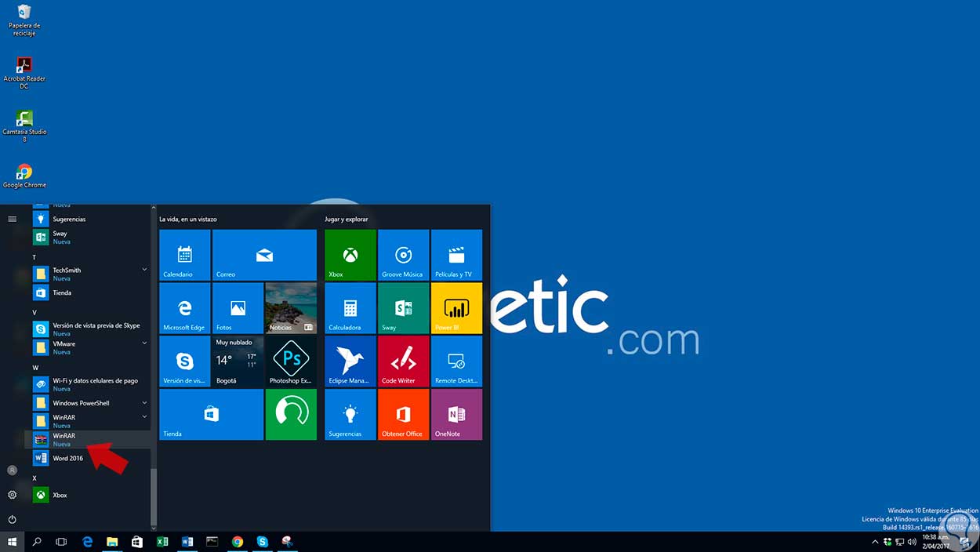
Task: Expand the Windows PowerShell folder chevron
Action: pyautogui.click(x=144, y=403)
